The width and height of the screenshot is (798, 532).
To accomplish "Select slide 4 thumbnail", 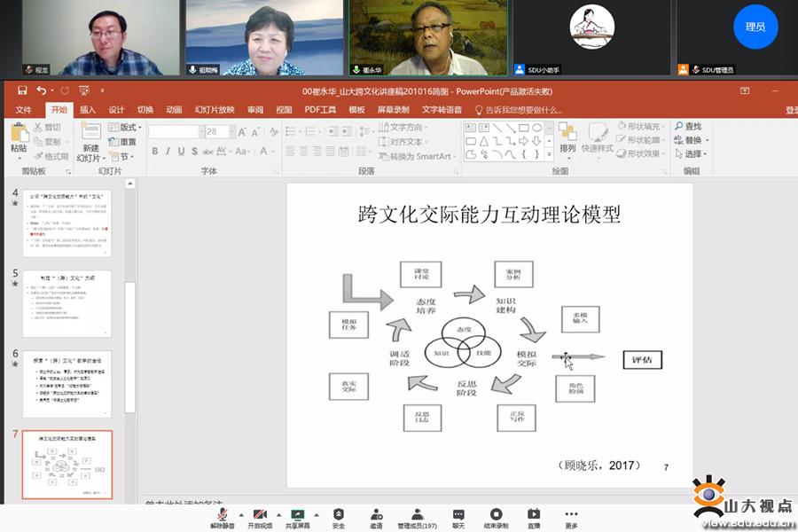I will pos(67,223).
